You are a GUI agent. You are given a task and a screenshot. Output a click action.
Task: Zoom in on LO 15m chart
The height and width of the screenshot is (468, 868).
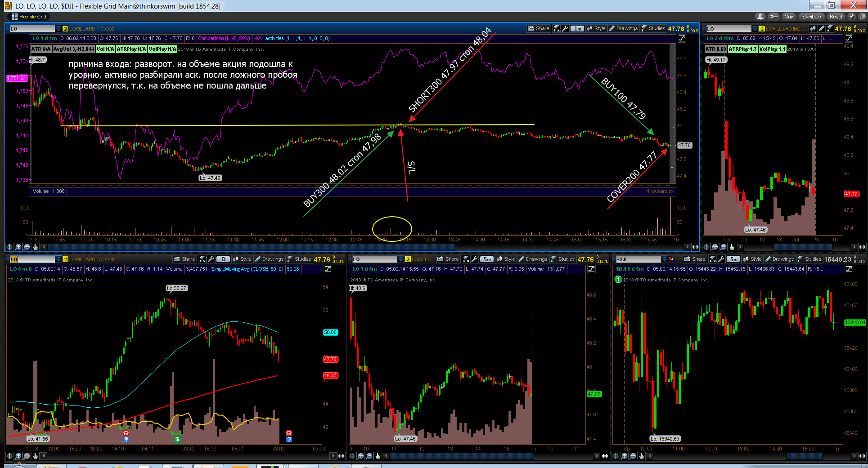(x=715, y=247)
